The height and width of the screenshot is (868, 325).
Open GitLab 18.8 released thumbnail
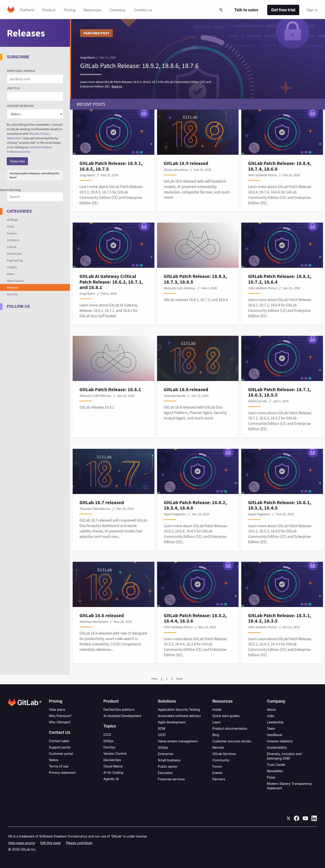[197, 358]
